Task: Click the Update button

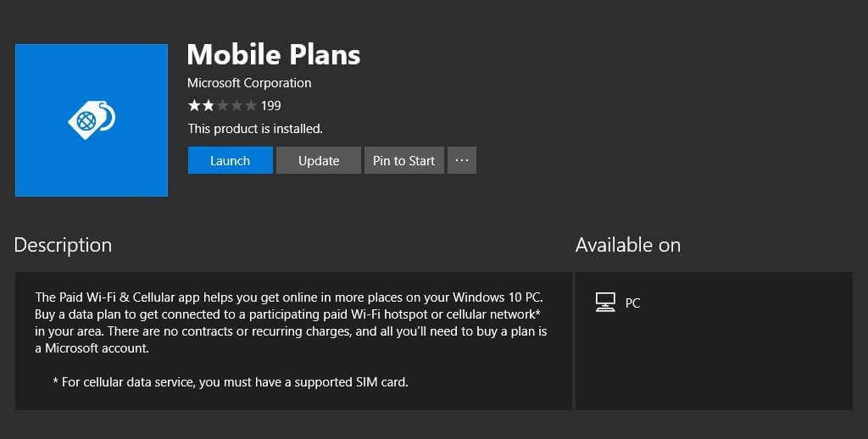Action: 319,160
